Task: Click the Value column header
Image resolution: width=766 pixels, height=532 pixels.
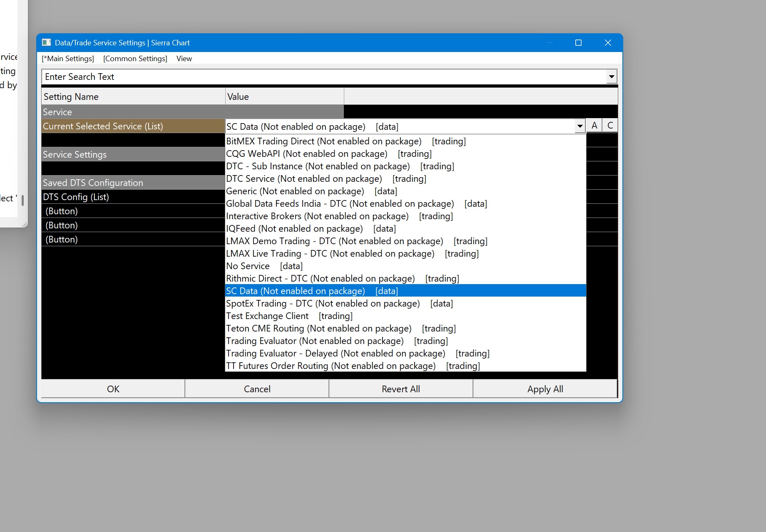Action: pyautogui.click(x=285, y=97)
